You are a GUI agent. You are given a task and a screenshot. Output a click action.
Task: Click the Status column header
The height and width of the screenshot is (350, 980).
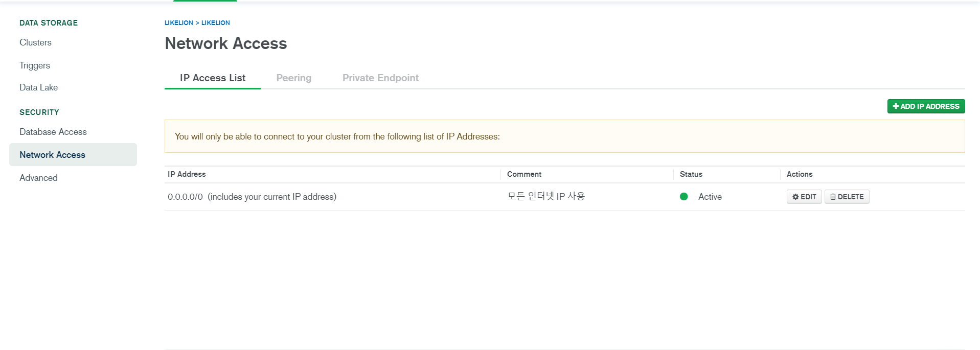coord(691,174)
